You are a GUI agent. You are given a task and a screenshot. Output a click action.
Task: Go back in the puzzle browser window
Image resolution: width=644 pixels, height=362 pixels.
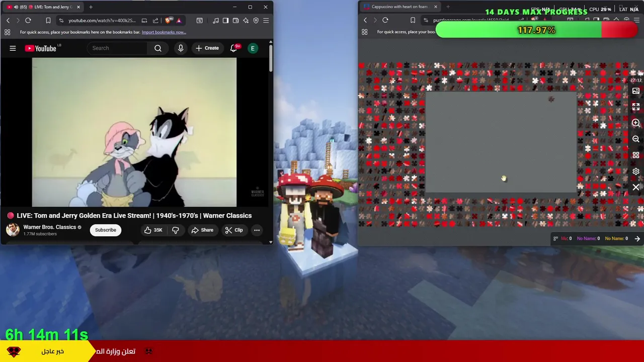tap(365, 20)
